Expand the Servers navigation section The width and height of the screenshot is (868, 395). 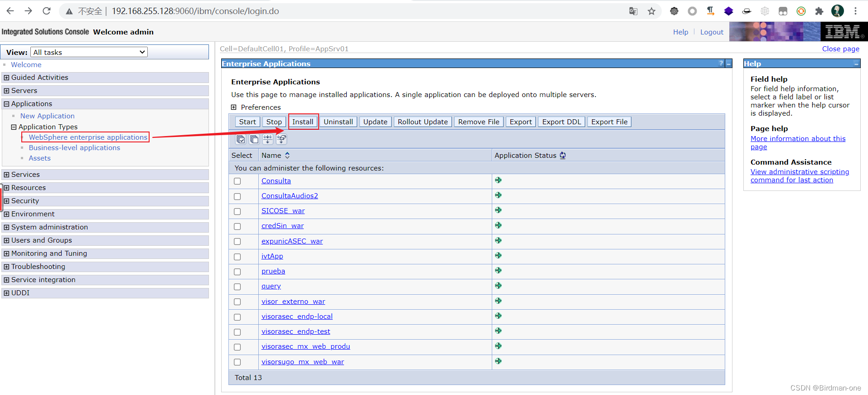tap(6, 91)
